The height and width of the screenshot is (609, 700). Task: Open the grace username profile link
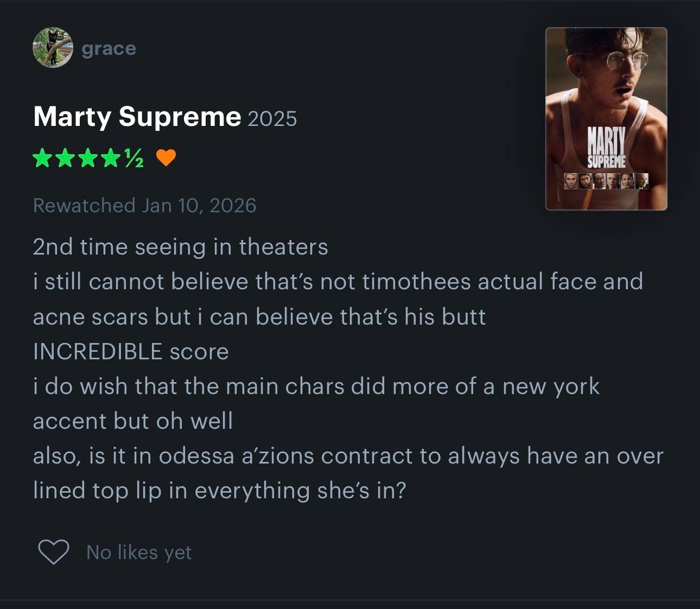click(x=109, y=48)
